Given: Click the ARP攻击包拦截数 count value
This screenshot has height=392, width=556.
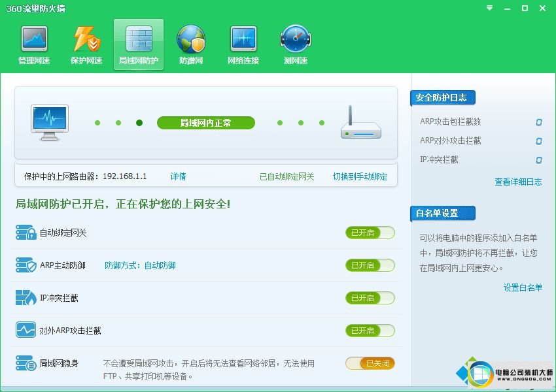Looking at the screenshot, I should [x=538, y=122].
